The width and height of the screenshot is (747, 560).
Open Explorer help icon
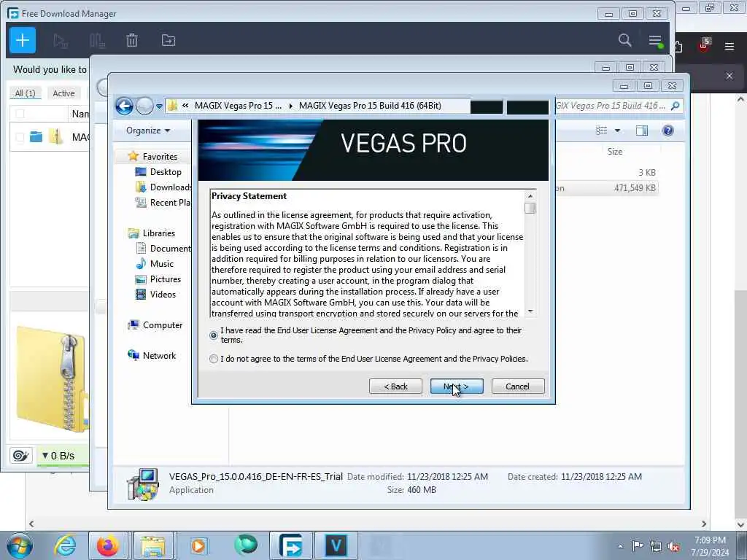point(668,131)
